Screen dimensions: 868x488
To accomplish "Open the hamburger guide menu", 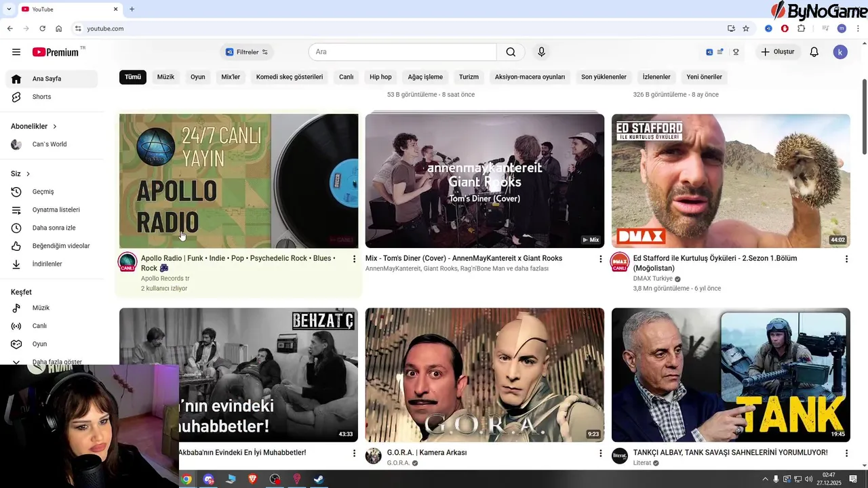I will coord(16,52).
